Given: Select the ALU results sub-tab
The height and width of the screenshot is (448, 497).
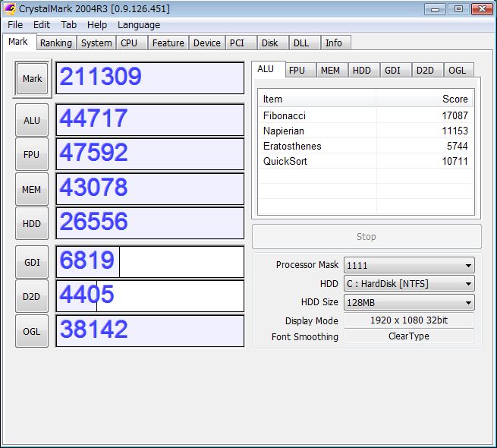Looking at the screenshot, I should [x=268, y=69].
